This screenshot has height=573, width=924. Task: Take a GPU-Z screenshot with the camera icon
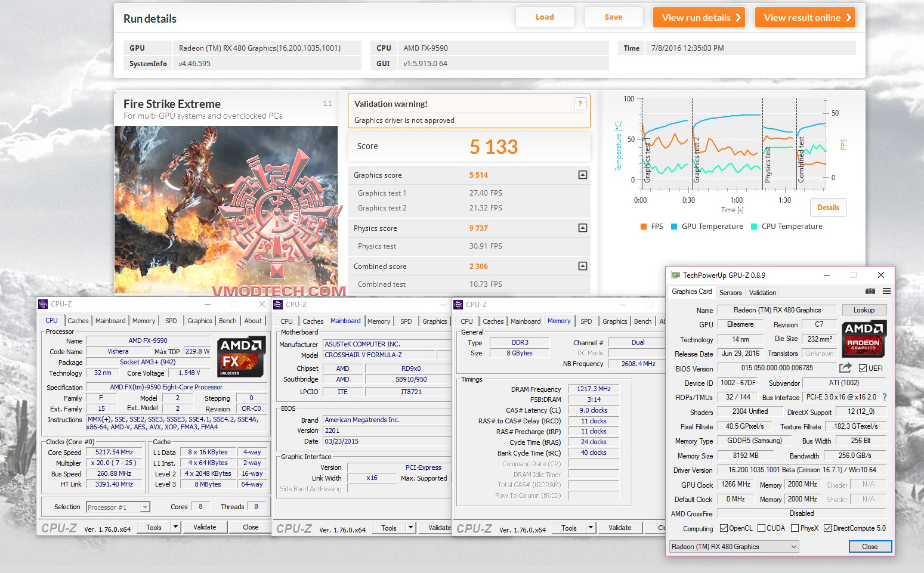tap(870, 292)
